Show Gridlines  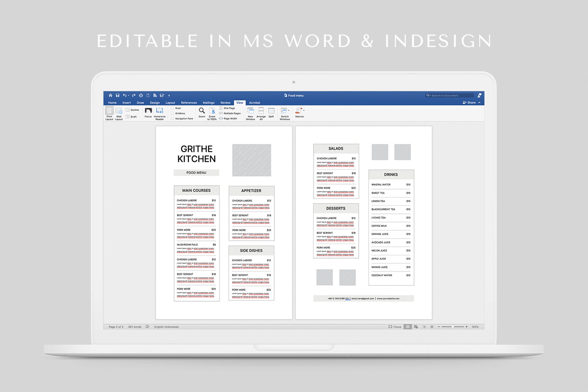coord(172,113)
